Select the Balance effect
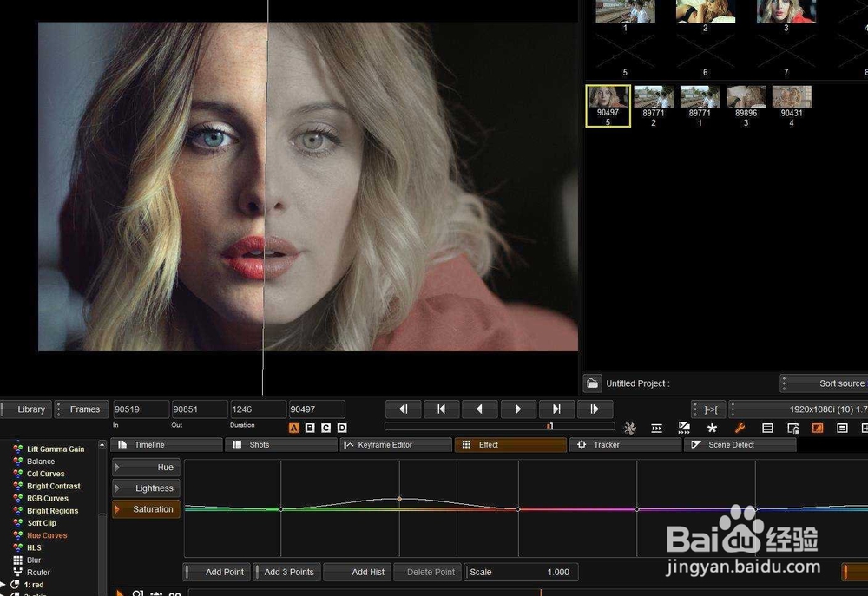The height and width of the screenshot is (596, 868). [41, 462]
